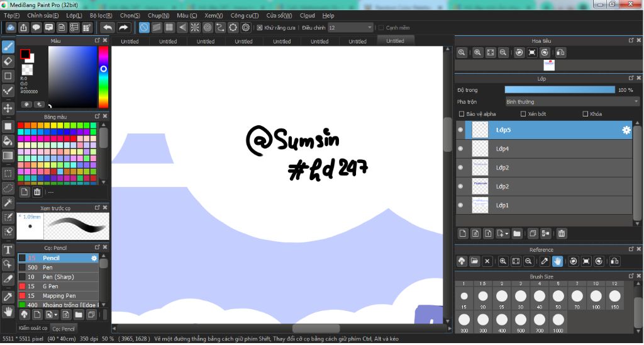Select the Lasso selection tool
Screen dimensions: 644x345
tap(8, 188)
